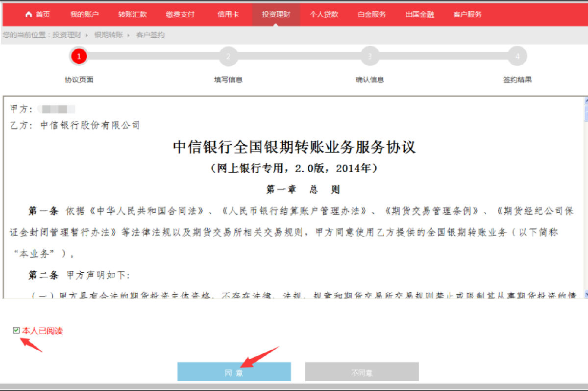588x391 pixels.
Task: Click the 甲方: label in the agreement
Action: click(21, 109)
